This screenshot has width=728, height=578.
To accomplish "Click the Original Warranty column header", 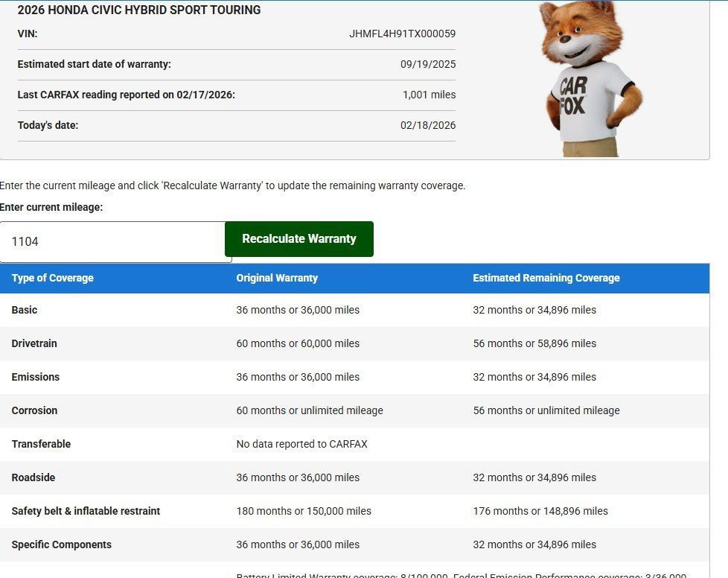I will point(277,278).
